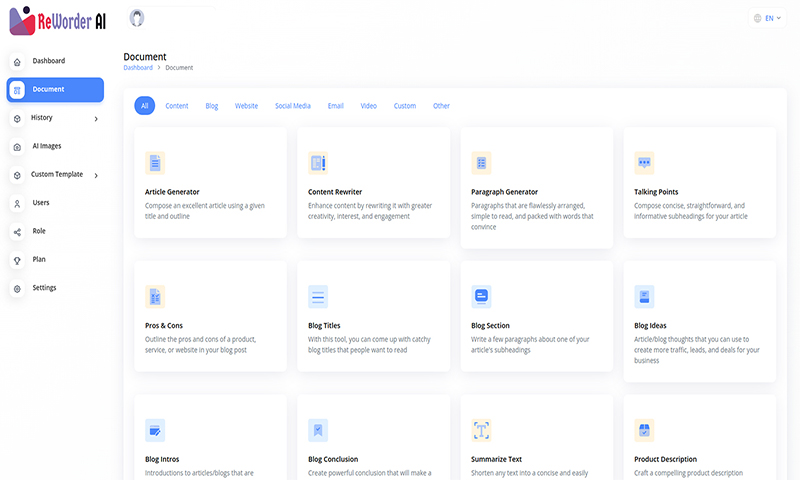Click the AI Images sidebar icon
Screen dimensions: 800x480
coord(17,147)
